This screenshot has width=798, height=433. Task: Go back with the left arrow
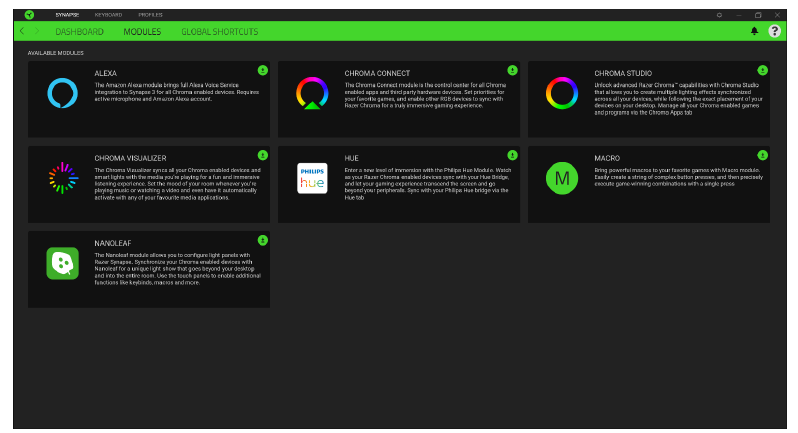(x=22, y=31)
